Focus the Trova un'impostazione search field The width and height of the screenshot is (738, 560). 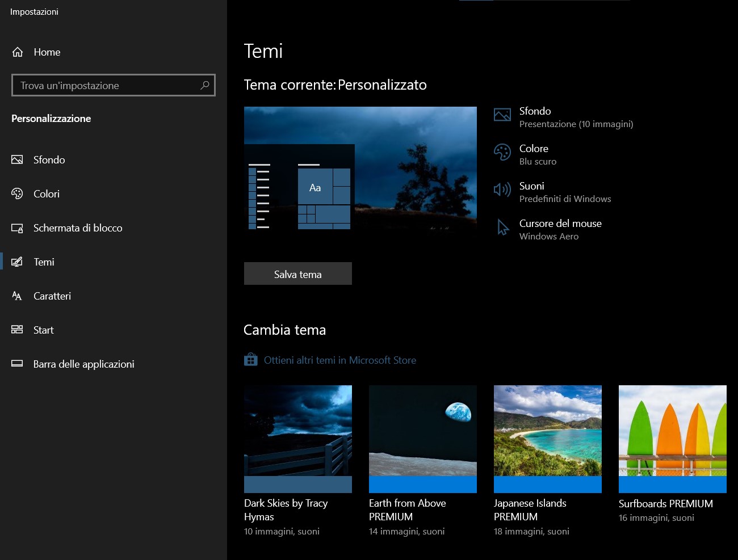[114, 85]
